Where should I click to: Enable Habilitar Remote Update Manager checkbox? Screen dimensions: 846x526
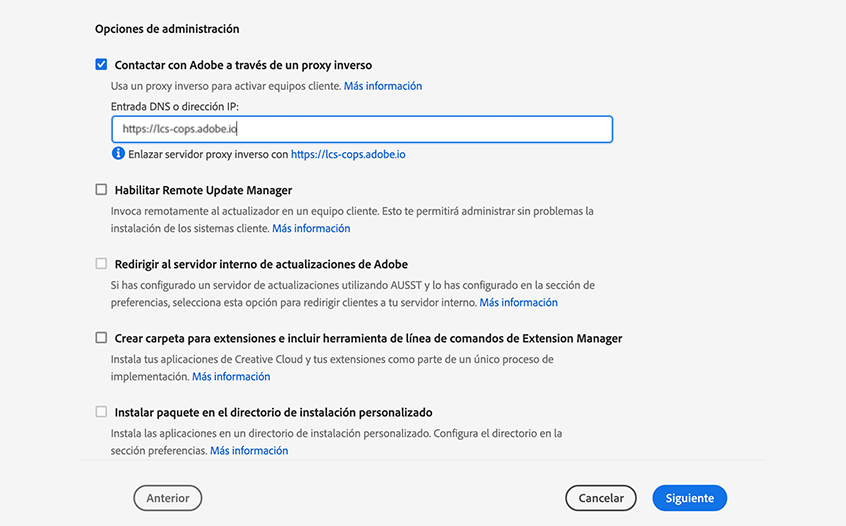101,189
